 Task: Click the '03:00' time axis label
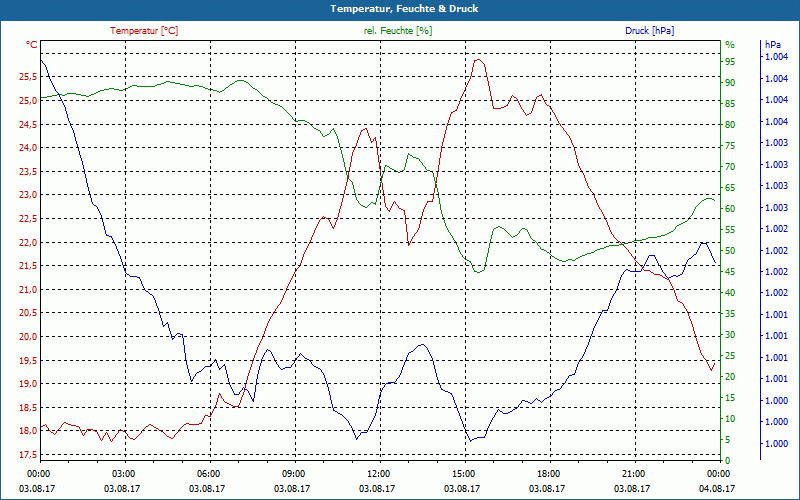pos(122,474)
